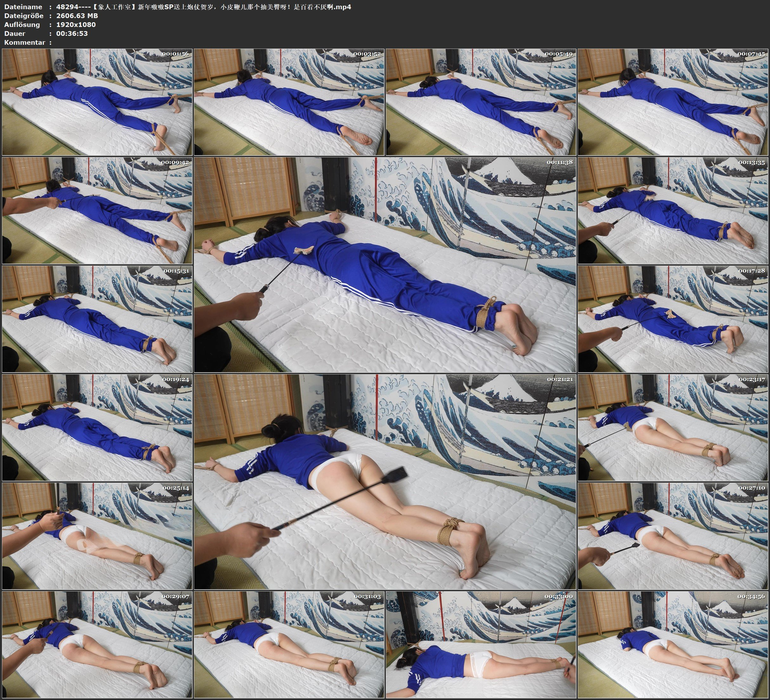This screenshot has width=770, height=700.
Task: Click the thumbnail timestamped 00:17:28
Action: [x=673, y=319]
